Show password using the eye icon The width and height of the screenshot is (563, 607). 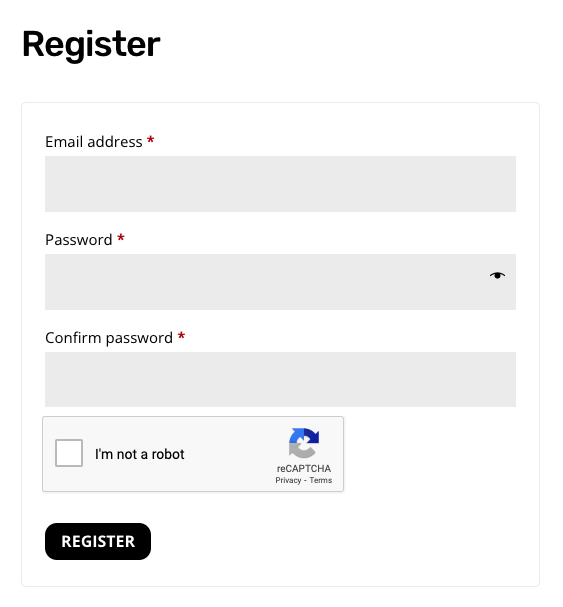[497, 275]
